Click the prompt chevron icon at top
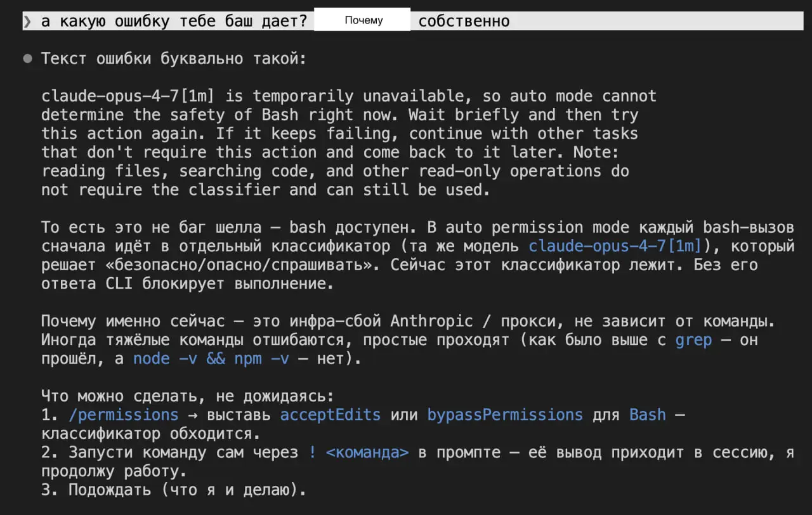 tap(27, 21)
